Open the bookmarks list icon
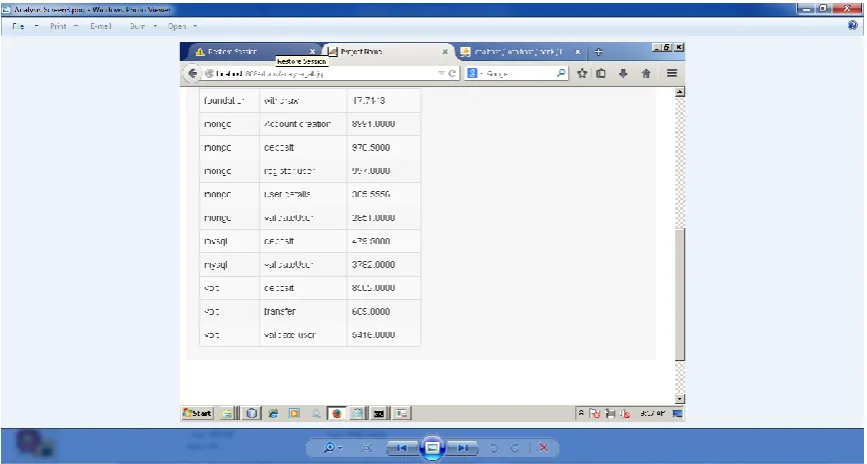The width and height of the screenshot is (867, 464). coord(601,73)
